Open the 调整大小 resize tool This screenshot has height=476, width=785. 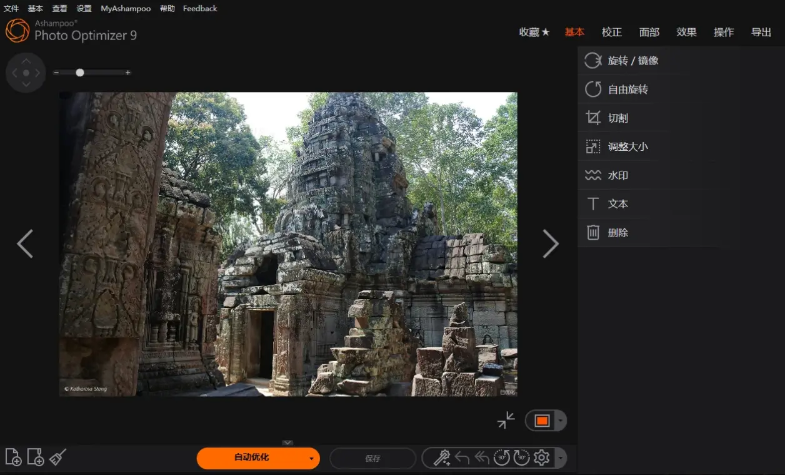(627, 147)
